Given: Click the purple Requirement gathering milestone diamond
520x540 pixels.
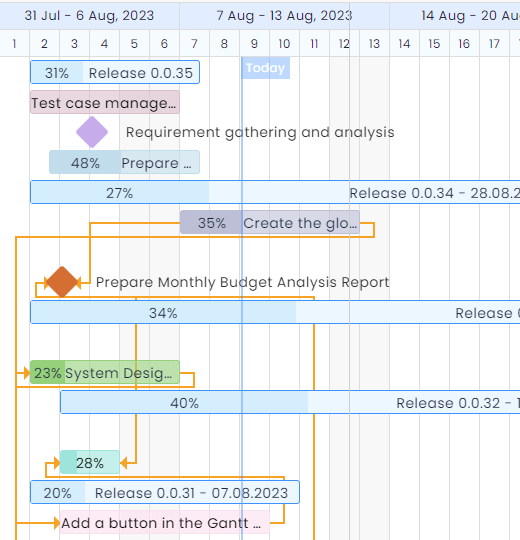Looking at the screenshot, I should click(x=92, y=132).
